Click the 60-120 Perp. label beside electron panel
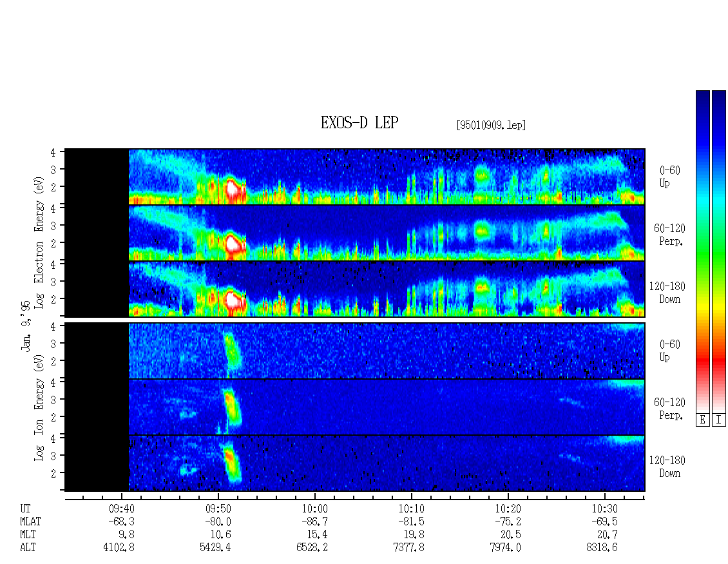Viewport: 728px width, 564px height. tap(669, 235)
